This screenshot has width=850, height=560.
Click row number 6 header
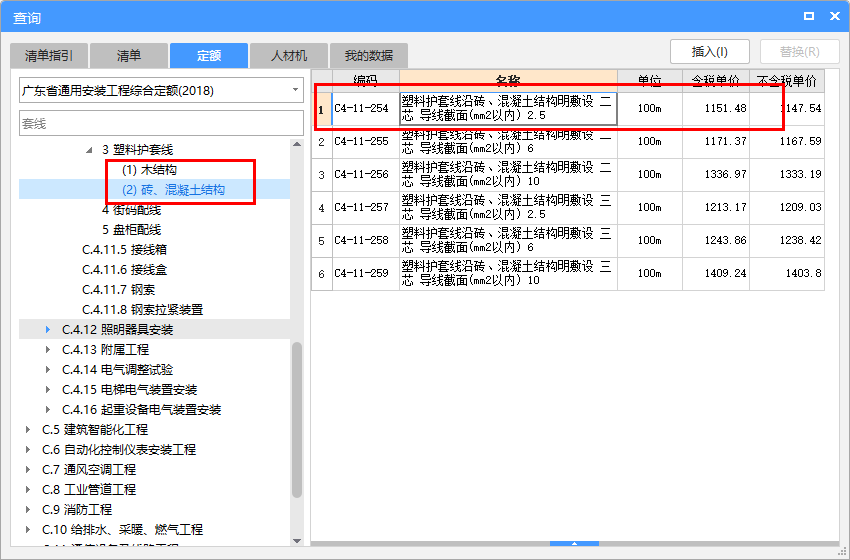[x=322, y=274]
